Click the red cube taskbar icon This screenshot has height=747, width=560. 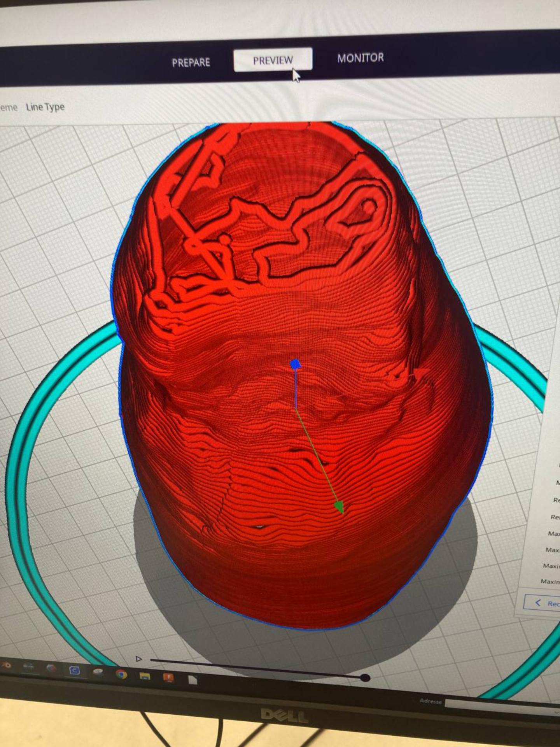pos(51,668)
